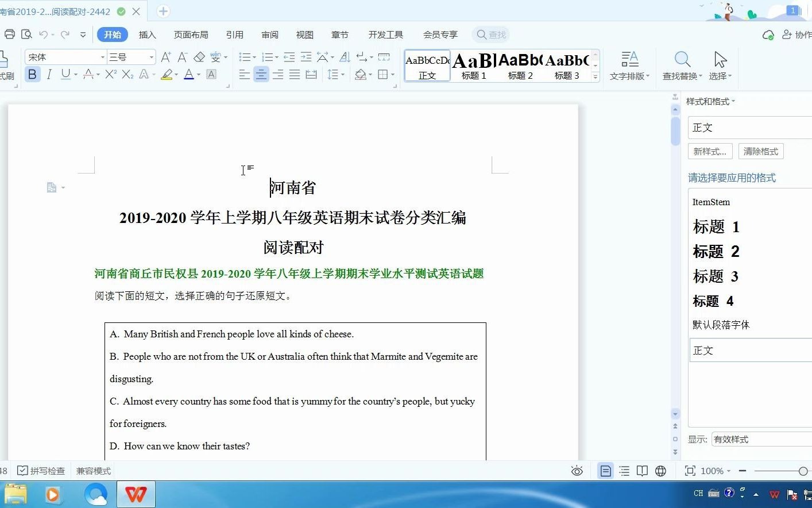Toggle Italic formatting
This screenshot has width=812, height=508.
coord(49,74)
